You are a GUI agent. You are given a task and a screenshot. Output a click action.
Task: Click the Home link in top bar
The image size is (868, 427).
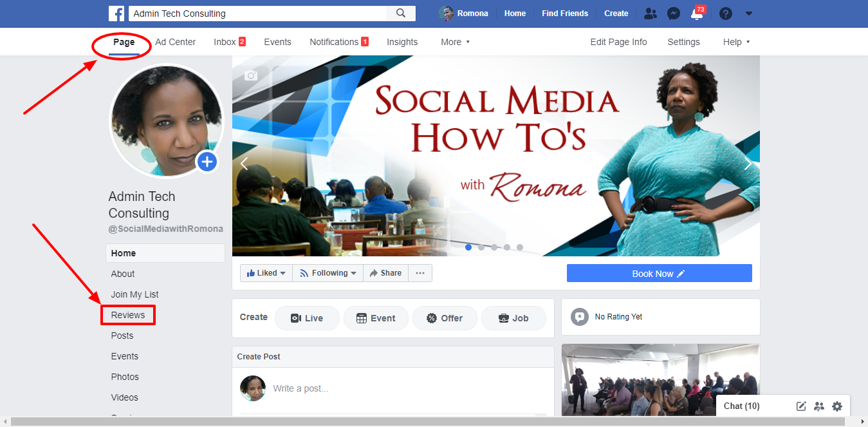coord(515,14)
